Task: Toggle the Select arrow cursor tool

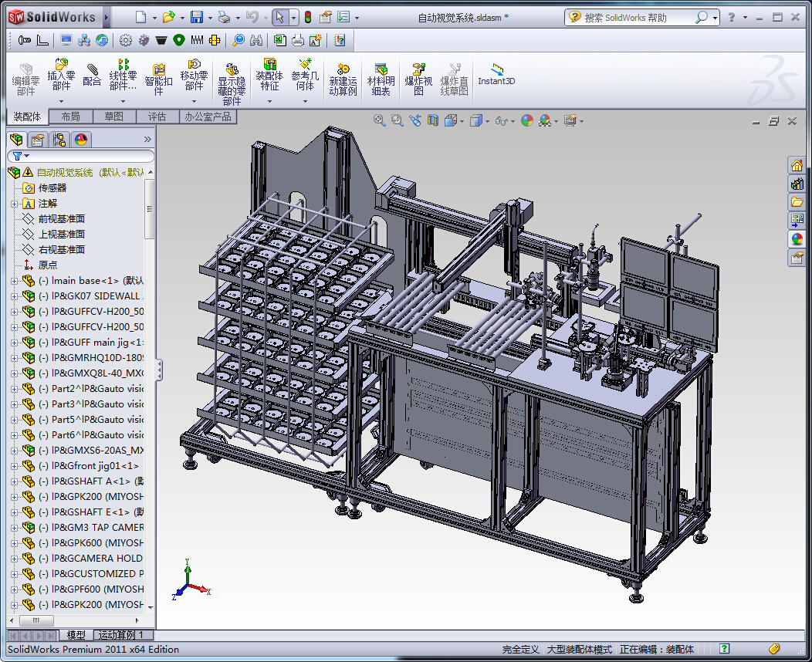Action: [279, 17]
